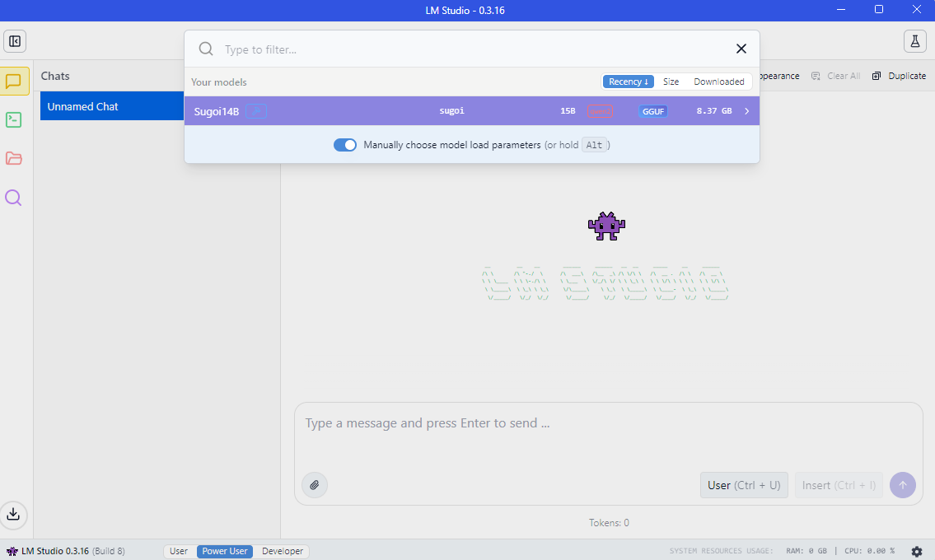Toggle manually choose model load parameters
The height and width of the screenshot is (560, 935).
tap(344, 145)
